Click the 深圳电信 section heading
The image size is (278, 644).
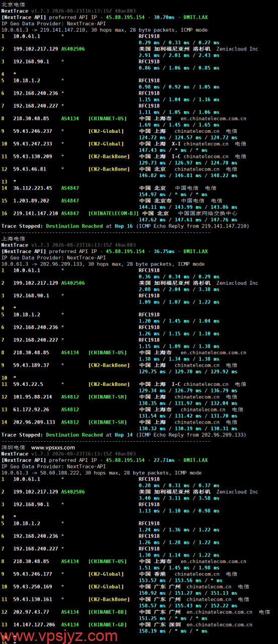click(13, 447)
